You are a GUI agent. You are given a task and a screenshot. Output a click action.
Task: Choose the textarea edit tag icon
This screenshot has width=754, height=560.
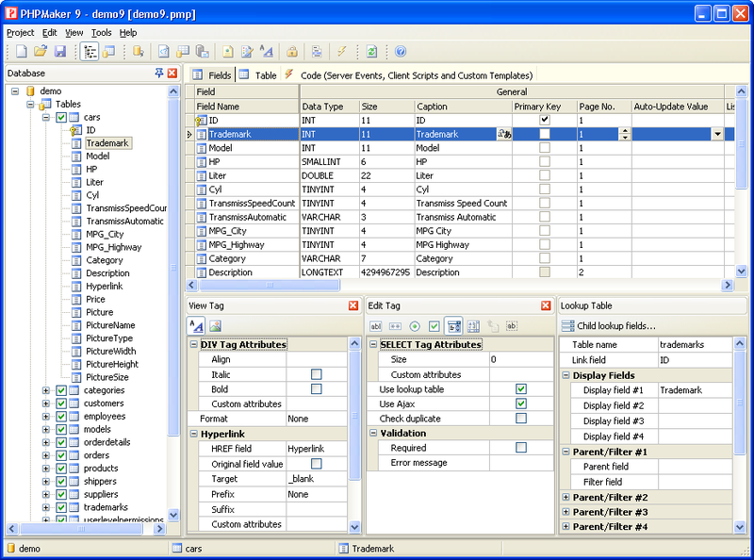click(x=473, y=326)
